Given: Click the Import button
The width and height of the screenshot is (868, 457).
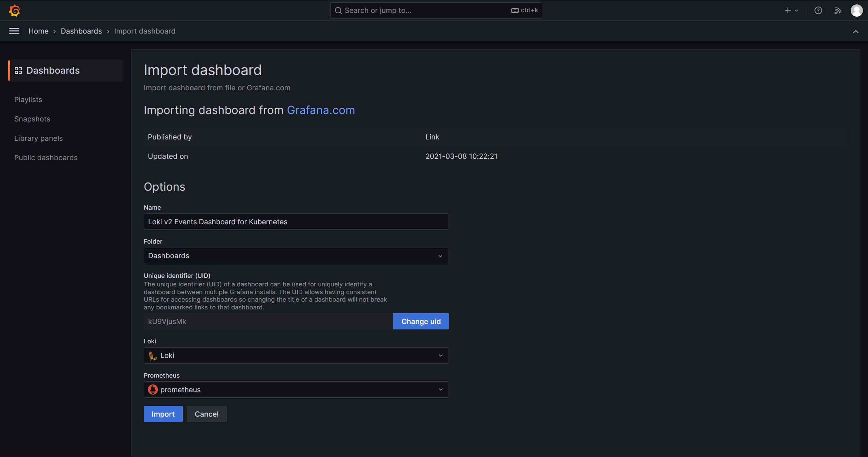Looking at the screenshot, I should (163, 414).
